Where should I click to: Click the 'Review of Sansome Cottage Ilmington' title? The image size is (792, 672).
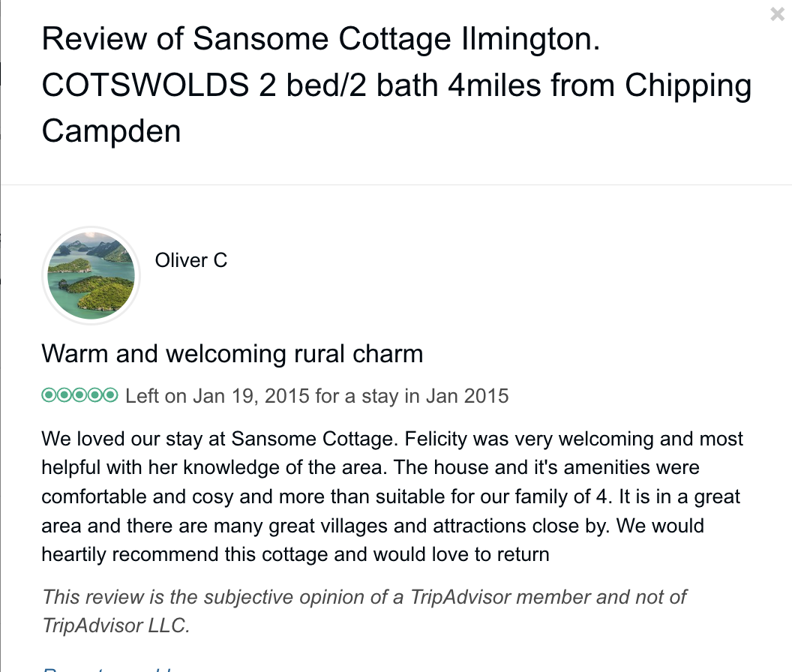321,38
